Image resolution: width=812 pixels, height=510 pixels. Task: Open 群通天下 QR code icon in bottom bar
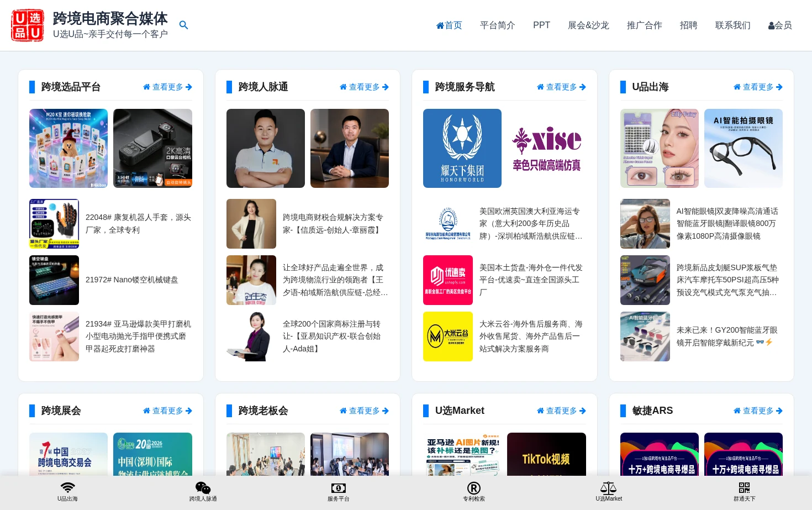[x=744, y=488]
